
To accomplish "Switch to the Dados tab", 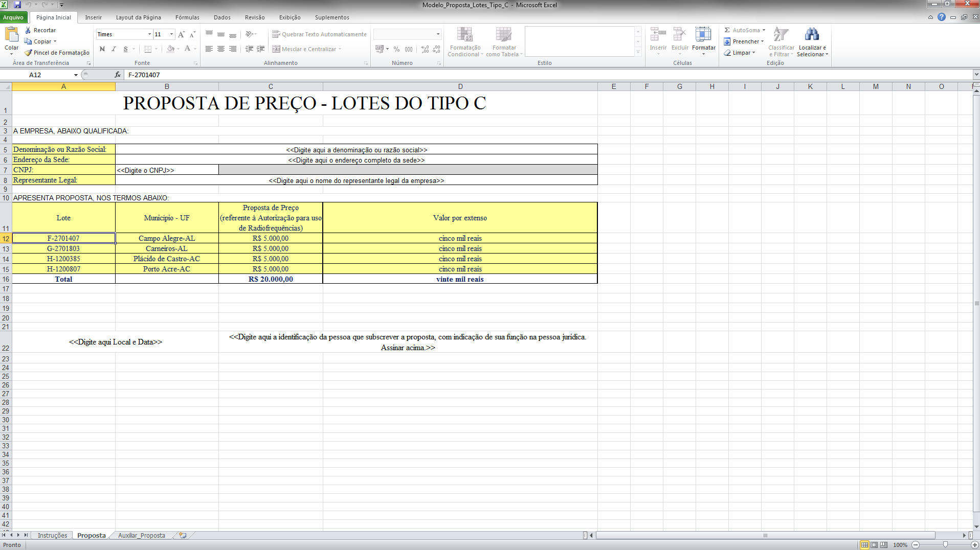I will (x=222, y=17).
